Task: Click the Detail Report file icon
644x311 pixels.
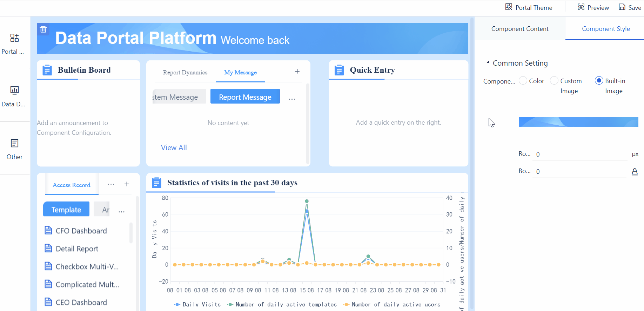Action: point(48,248)
